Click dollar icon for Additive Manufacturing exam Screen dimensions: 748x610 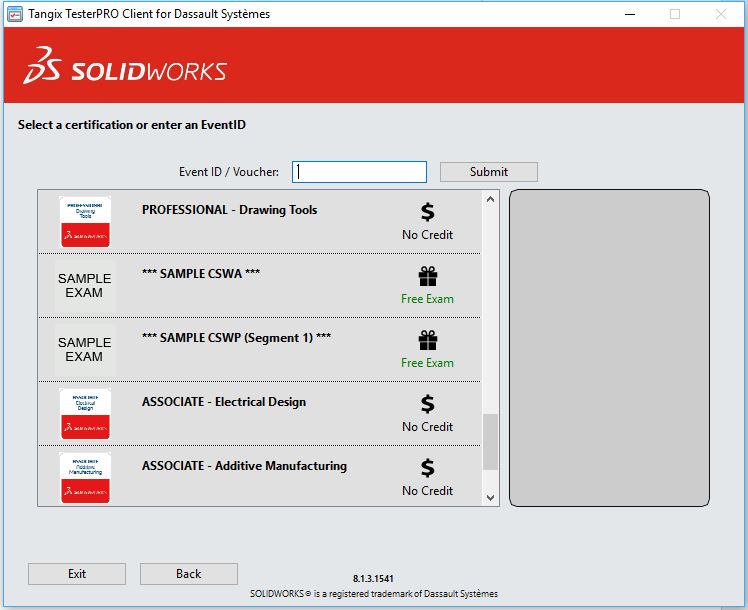tap(427, 468)
